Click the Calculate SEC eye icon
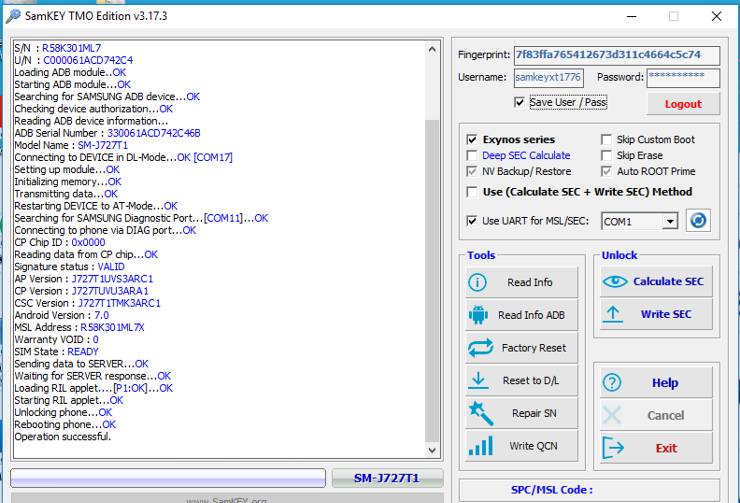The image size is (740, 503). 615,282
